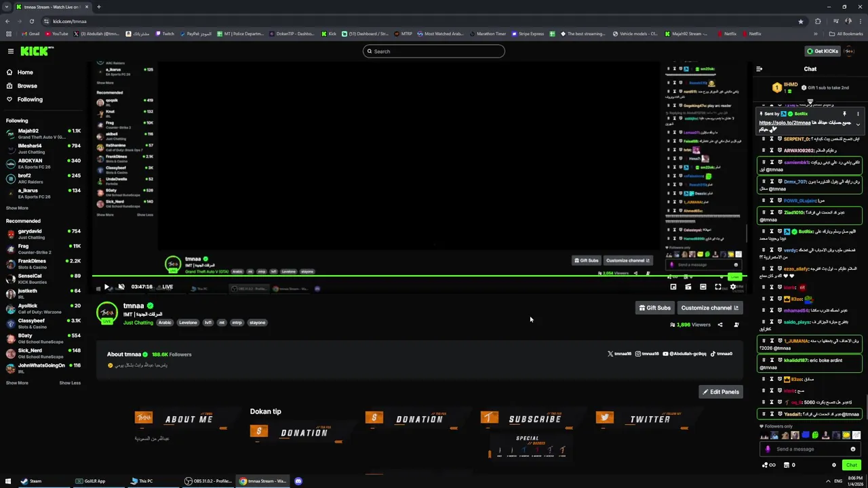Open the YouTube Abdullah social link
868x488 pixels.
(684, 354)
